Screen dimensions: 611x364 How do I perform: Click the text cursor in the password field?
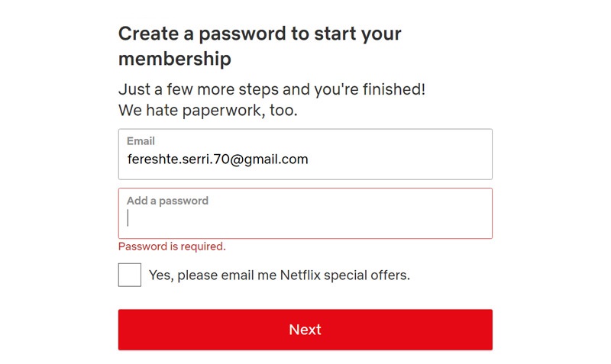tap(128, 218)
